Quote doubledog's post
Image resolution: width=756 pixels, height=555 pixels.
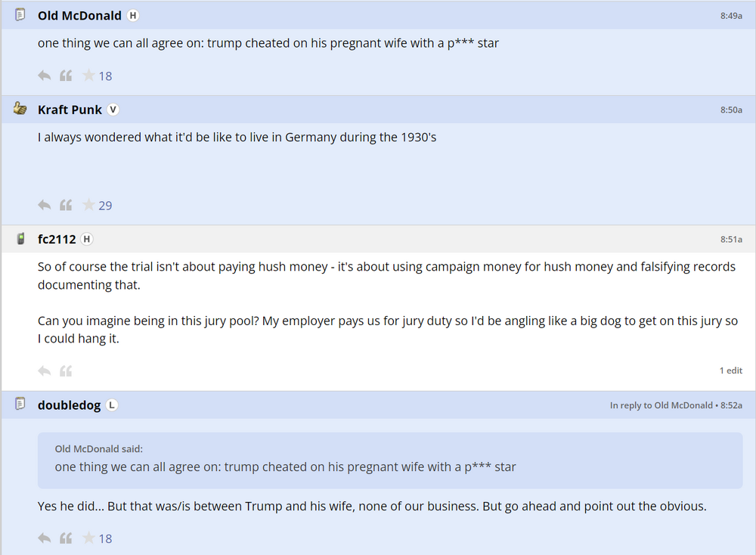tap(66, 538)
